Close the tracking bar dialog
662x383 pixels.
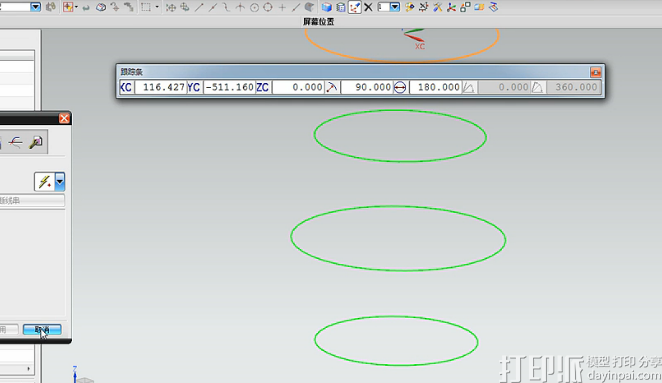point(595,72)
